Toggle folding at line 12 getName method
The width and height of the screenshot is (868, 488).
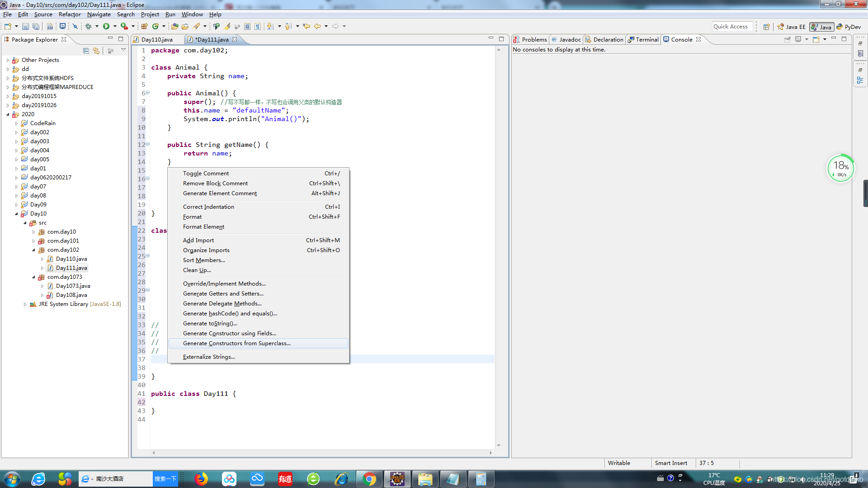pyautogui.click(x=148, y=145)
